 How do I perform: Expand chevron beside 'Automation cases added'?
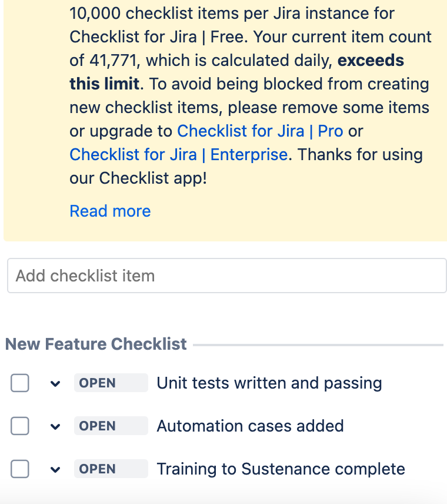click(x=55, y=426)
